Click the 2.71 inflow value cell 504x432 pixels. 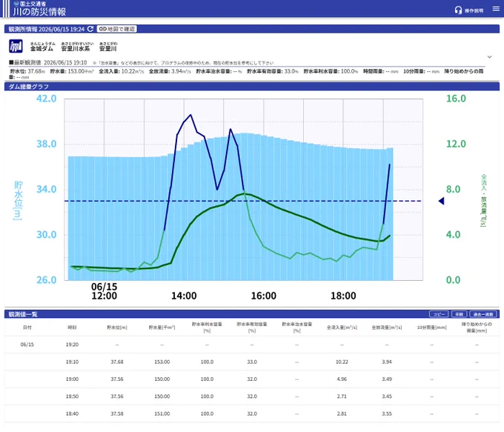tap(342, 396)
